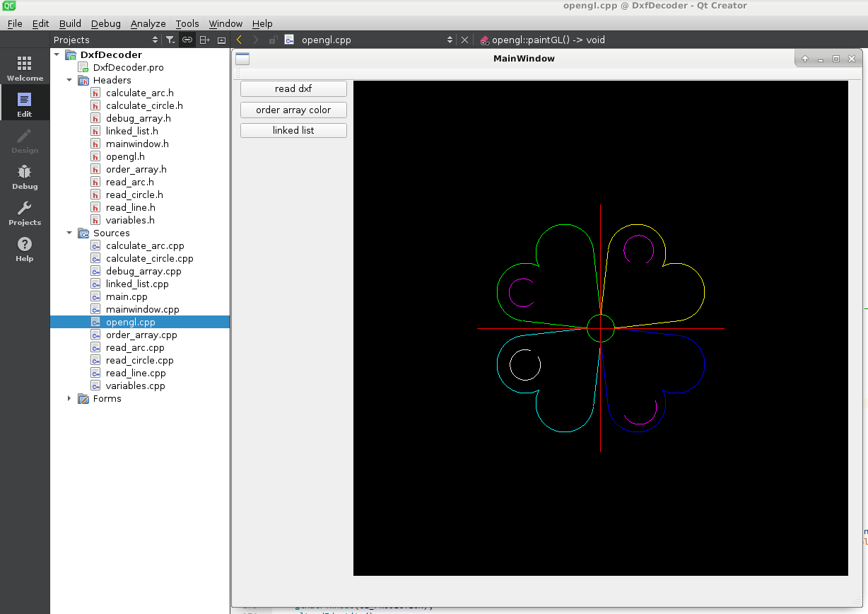
Task: Click the split panel icon
Action: (204, 40)
